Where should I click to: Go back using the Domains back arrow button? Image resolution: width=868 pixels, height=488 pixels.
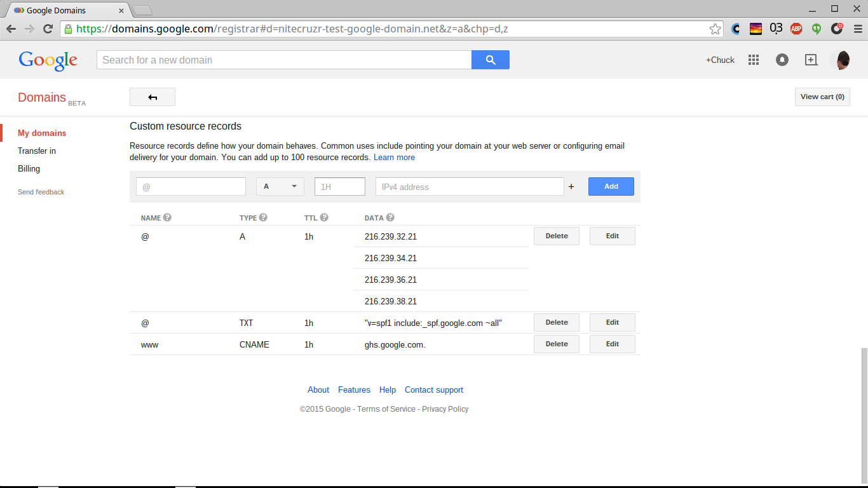point(153,97)
